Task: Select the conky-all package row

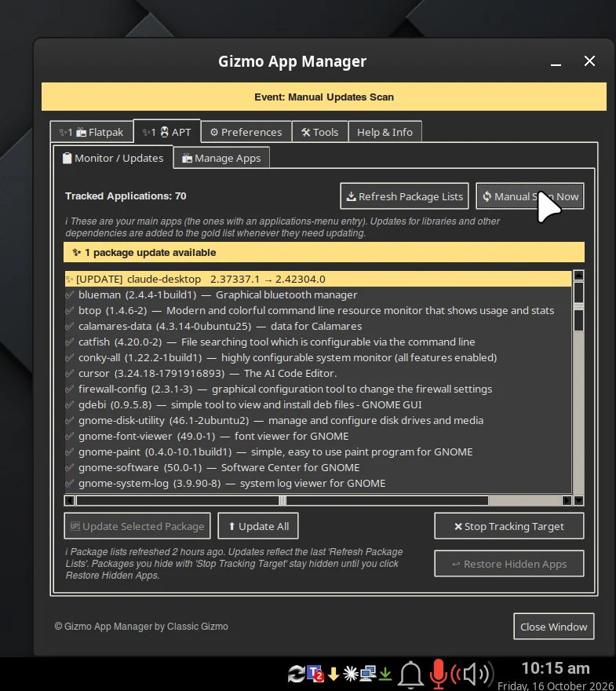Action: 318,357
